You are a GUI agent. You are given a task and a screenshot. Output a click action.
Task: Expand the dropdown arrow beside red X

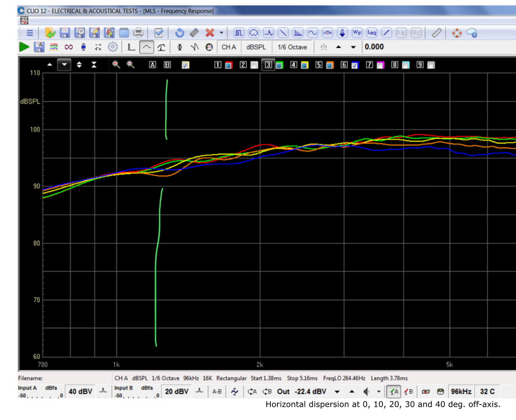(221, 33)
